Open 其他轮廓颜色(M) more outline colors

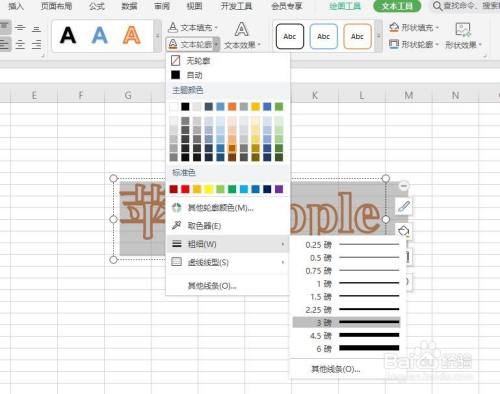pyautogui.click(x=227, y=208)
